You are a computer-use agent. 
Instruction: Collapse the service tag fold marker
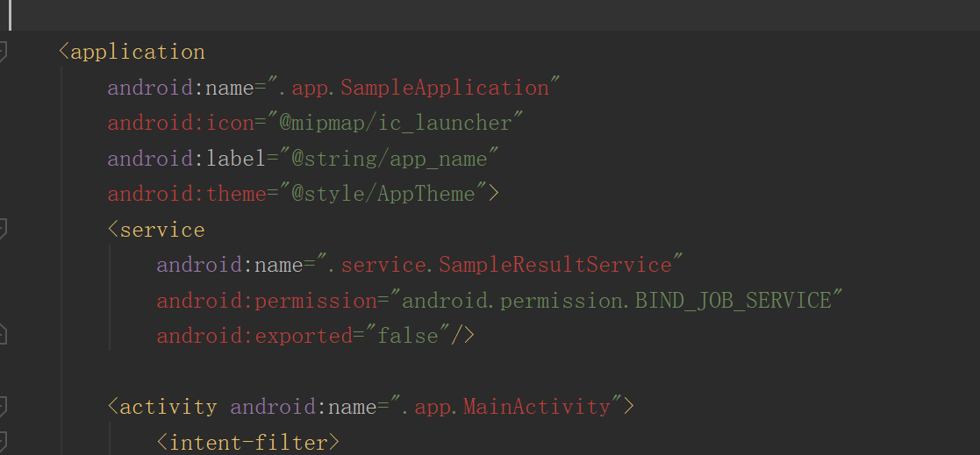pos(2,230)
